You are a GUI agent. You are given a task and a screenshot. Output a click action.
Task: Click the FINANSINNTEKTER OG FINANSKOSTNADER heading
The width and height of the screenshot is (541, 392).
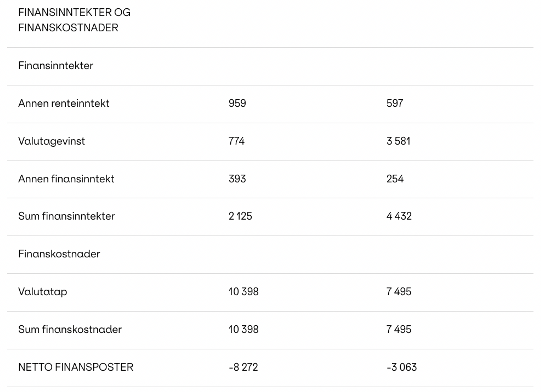click(x=74, y=20)
